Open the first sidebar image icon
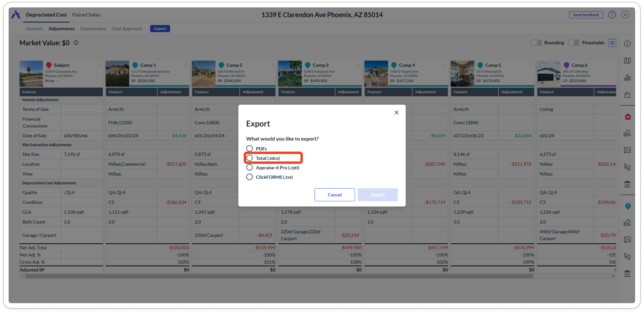 (627, 150)
